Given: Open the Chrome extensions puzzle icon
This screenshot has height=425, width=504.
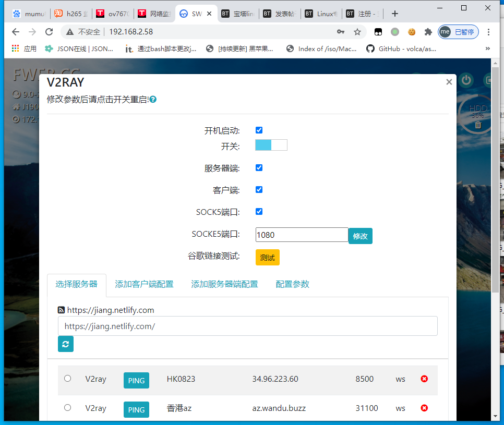Looking at the screenshot, I should click(428, 32).
